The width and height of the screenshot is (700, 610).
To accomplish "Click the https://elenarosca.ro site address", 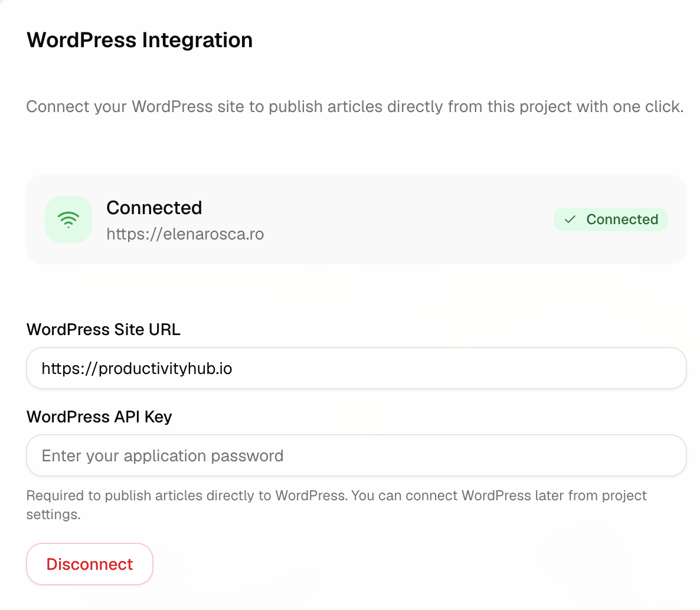I will click(185, 234).
